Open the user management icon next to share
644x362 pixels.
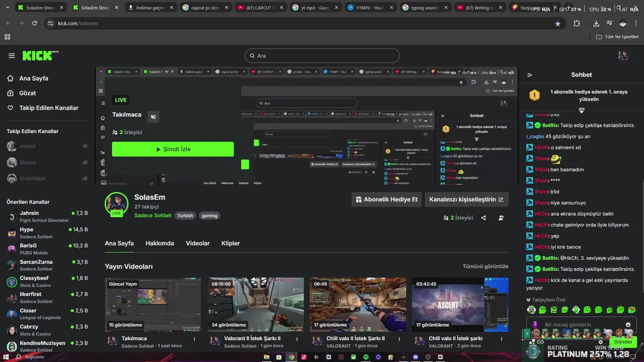pos(501,218)
